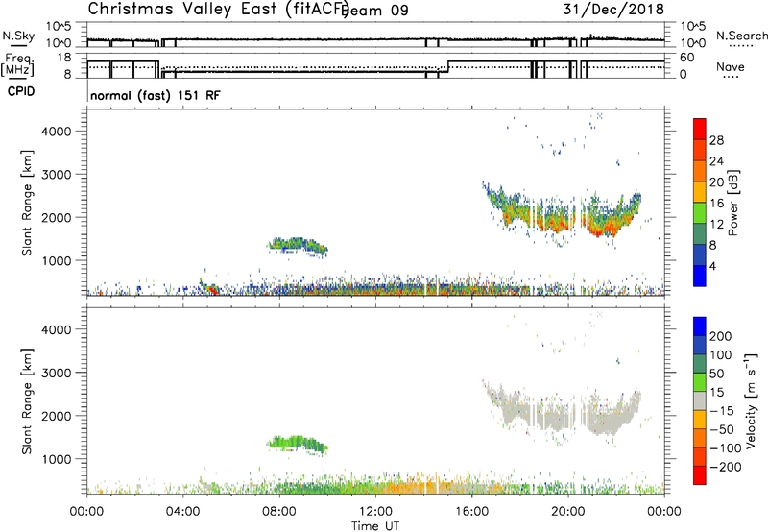Click the blue top segment of velocity colorbar
This screenshot has width=768, height=532.
(700, 326)
